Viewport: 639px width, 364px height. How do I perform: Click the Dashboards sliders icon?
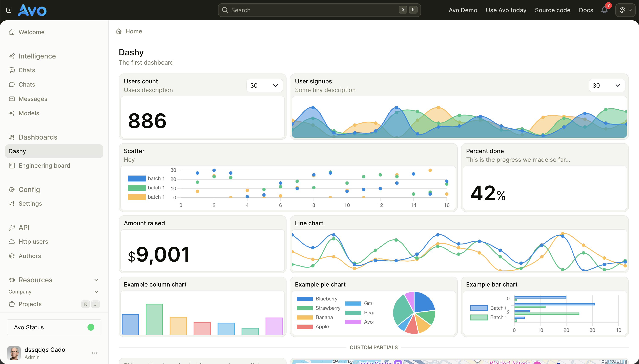coord(12,137)
